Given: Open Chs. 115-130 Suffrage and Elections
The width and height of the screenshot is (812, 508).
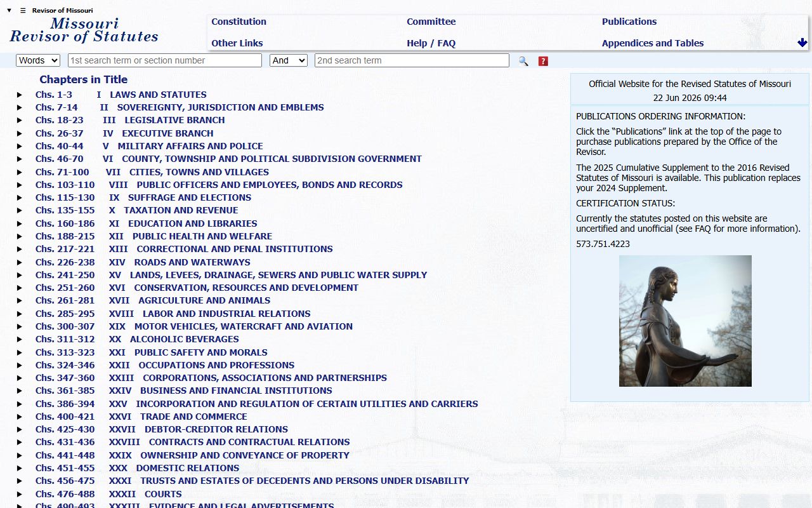Looking at the screenshot, I should 143,197.
